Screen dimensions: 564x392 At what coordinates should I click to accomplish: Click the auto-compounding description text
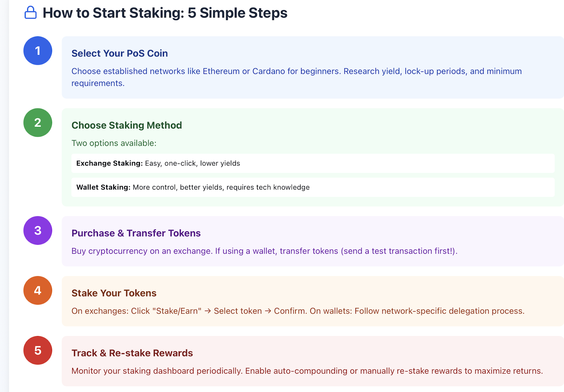(x=307, y=371)
